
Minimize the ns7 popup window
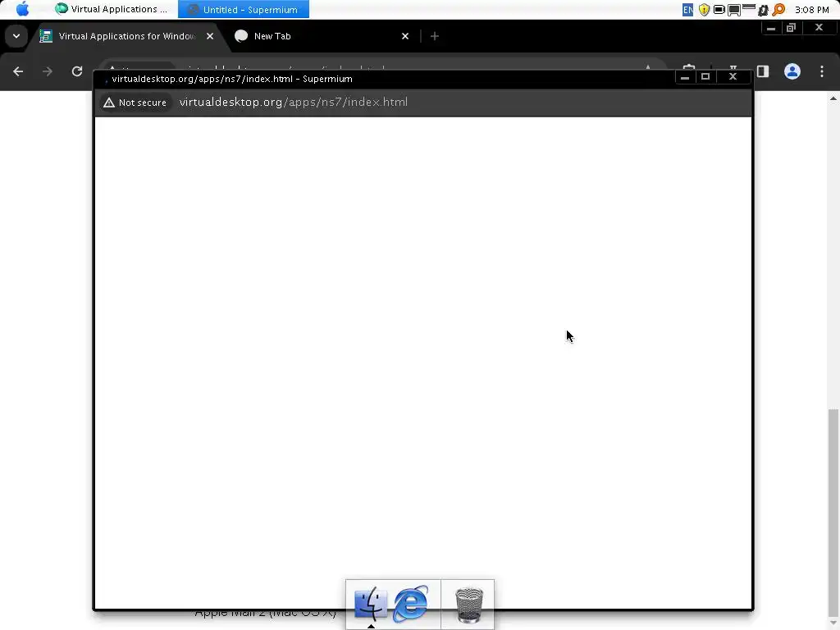point(685,77)
